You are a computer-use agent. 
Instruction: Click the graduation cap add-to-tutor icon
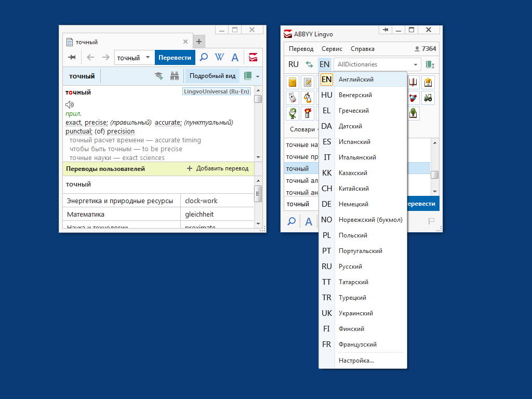point(159,76)
